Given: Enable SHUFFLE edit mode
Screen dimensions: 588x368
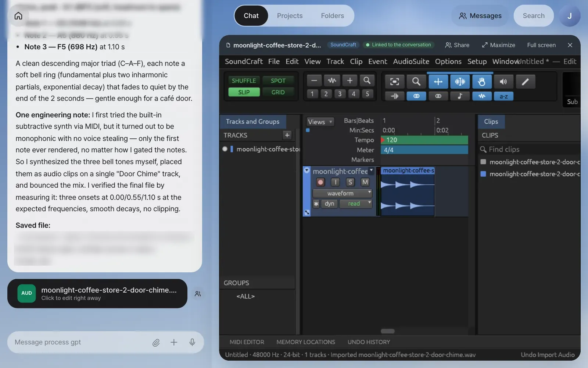Looking at the screenshot, I should (x=244, y=81).
